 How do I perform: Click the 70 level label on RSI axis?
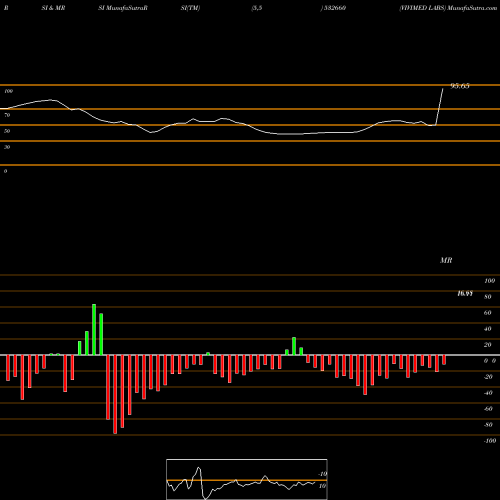(x=7, y=115)
